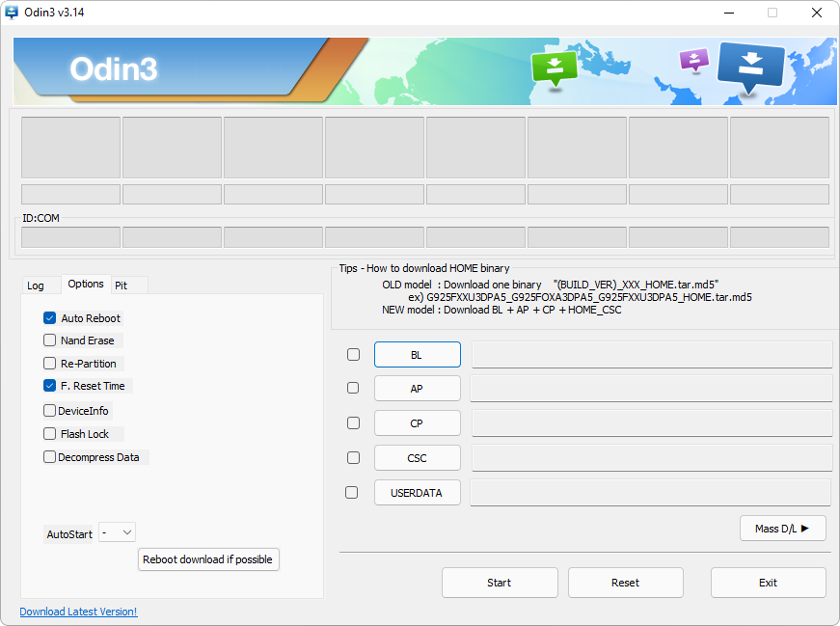
Task: Click the Start button
Action: 500,583
